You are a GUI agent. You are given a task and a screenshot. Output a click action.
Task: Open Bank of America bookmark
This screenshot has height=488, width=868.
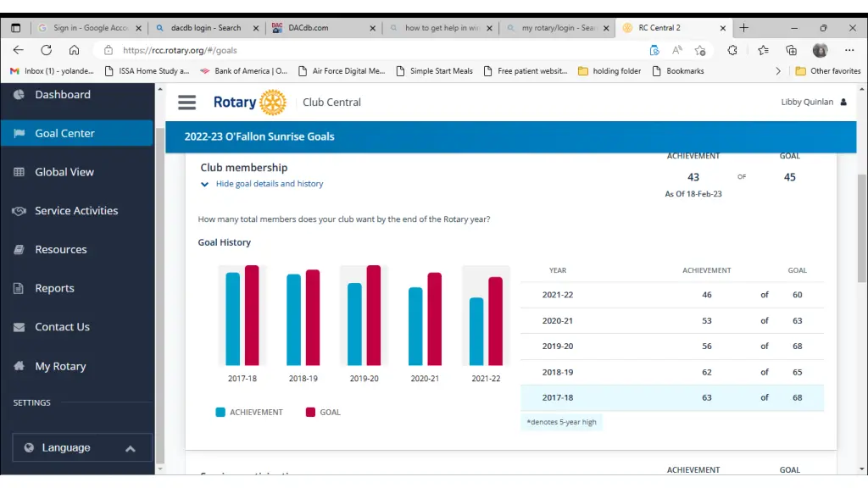tap(244, 71)
